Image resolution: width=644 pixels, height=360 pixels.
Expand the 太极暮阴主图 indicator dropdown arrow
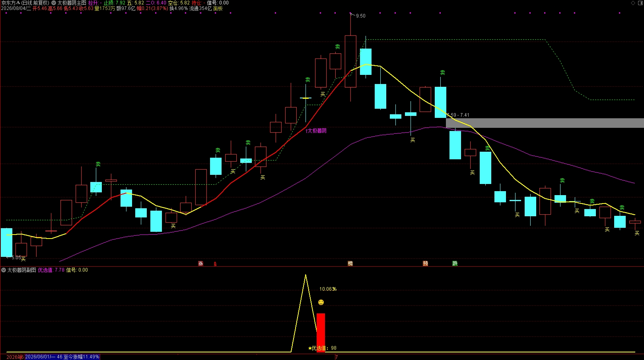click(54, 3)
